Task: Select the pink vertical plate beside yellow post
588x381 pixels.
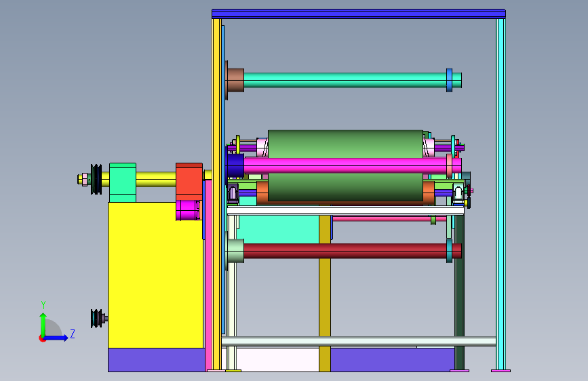Action: [208, 276]
